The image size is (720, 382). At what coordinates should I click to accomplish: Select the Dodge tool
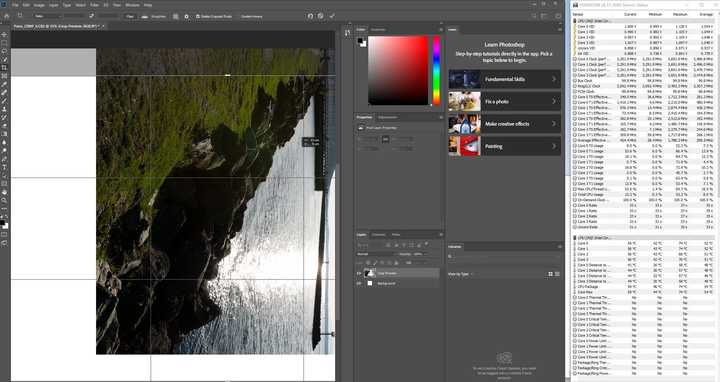coord(4,151)
